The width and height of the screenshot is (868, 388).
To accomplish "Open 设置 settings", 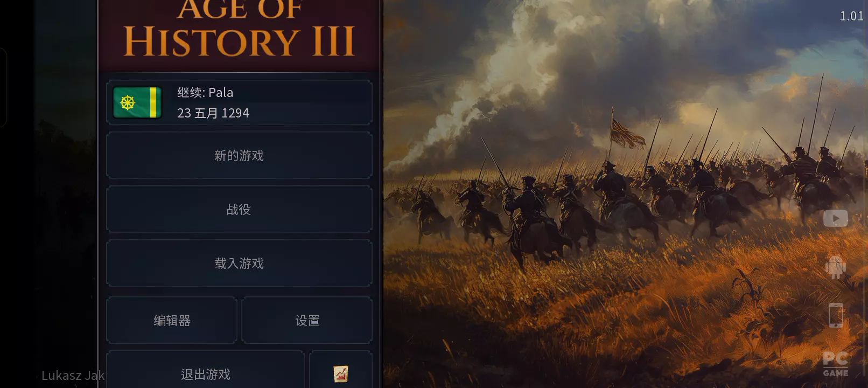I will [307, 320].
